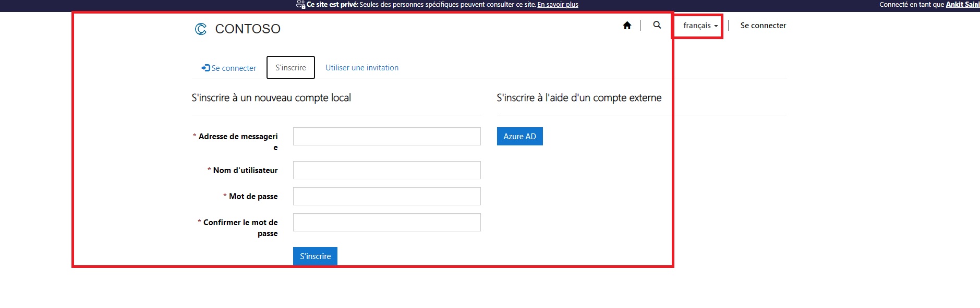The image size is (980, 308).
Task: Select the Confirmer le mot de passe field
Action: coord(386,223)
